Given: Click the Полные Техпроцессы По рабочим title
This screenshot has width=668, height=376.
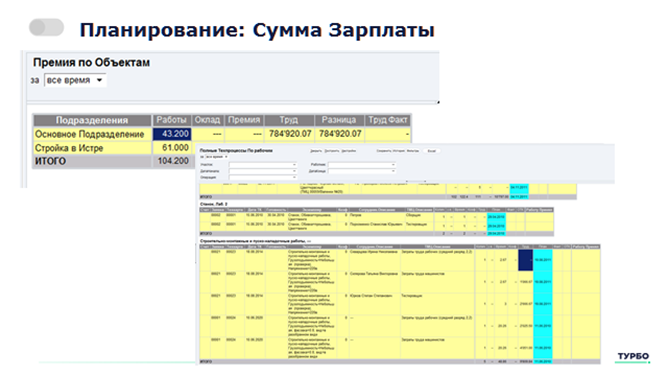Looking at the screenshot, I should [x=236, y=151].
